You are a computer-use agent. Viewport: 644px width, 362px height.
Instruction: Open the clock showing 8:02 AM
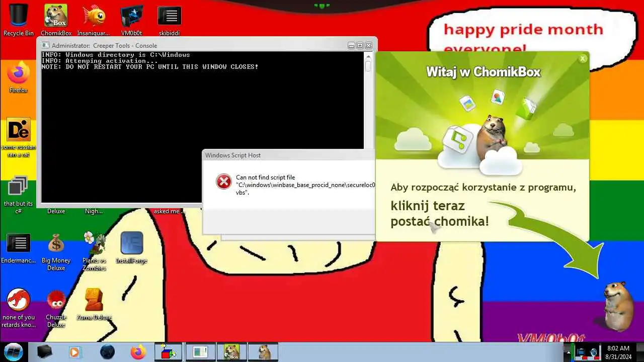[618, 352]
